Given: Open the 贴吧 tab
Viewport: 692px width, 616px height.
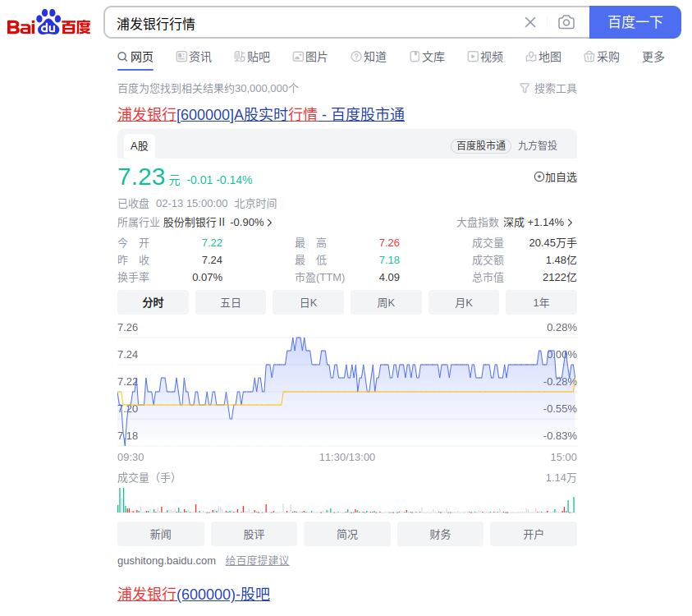Looking at the screenshot, I should 252,57.
